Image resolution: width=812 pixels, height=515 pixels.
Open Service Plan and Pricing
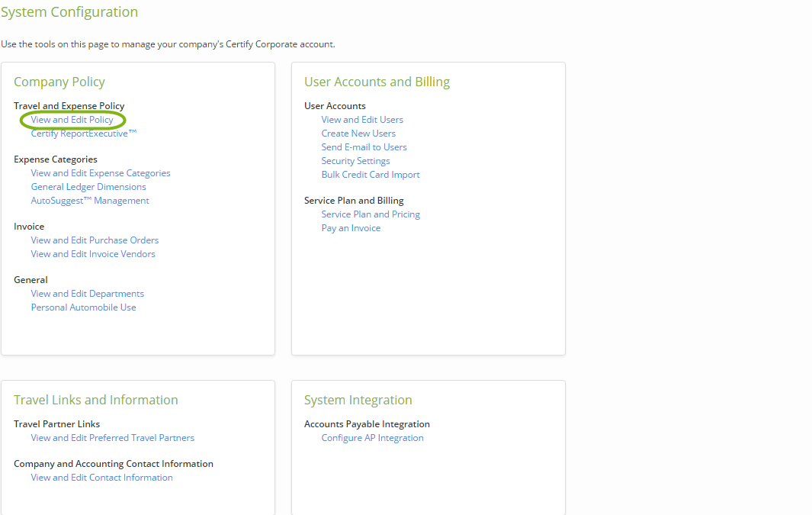tap(370, 214)
